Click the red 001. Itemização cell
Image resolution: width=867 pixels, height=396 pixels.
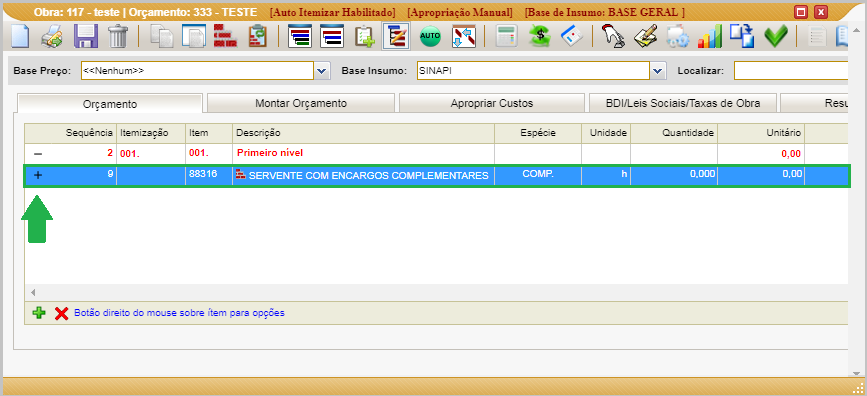pyautogui.click(x=151, y=153)
